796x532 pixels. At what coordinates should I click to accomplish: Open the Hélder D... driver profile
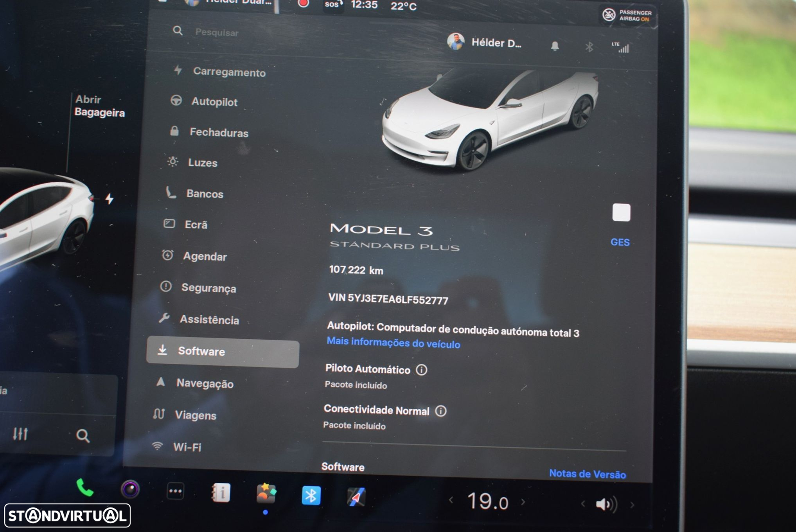coord(485,42)
